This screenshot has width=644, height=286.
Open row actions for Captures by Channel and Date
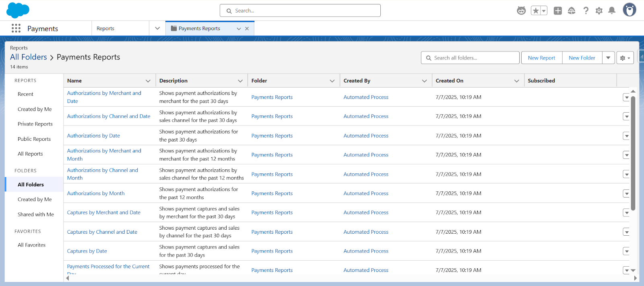click(626, 232)
